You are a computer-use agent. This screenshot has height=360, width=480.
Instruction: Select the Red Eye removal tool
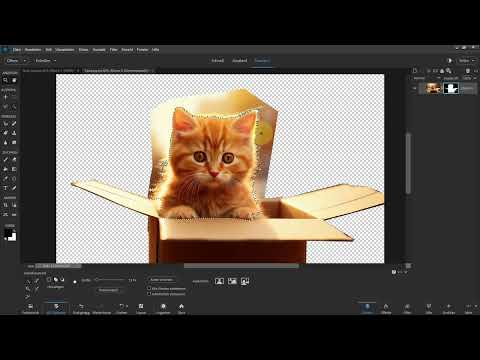click(x=6, y=124)
